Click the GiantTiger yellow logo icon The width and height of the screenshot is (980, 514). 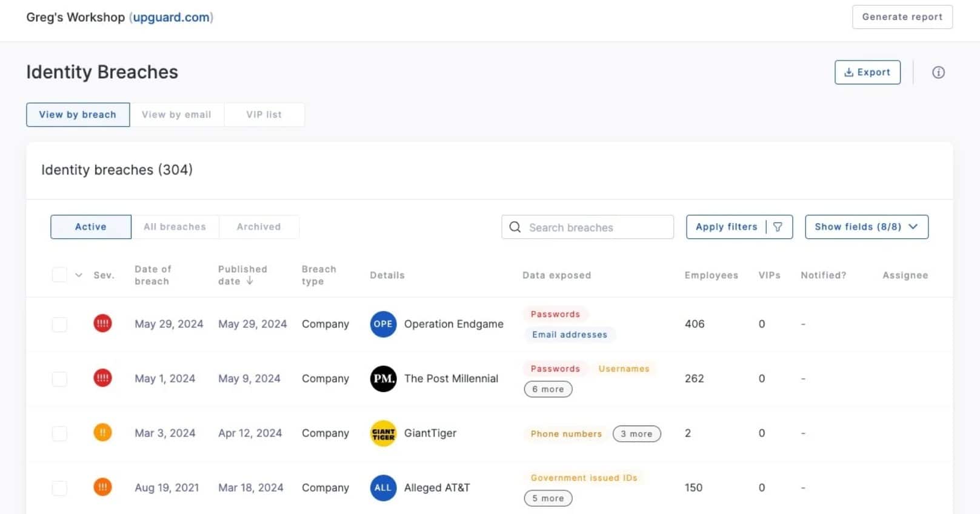click(x=383, y=433)
